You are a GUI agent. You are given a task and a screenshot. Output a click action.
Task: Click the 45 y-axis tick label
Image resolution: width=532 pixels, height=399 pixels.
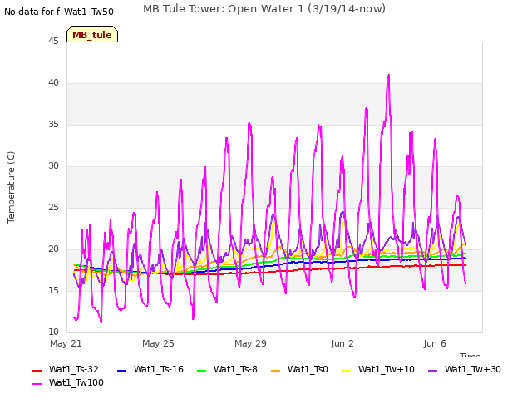[53, 42]
